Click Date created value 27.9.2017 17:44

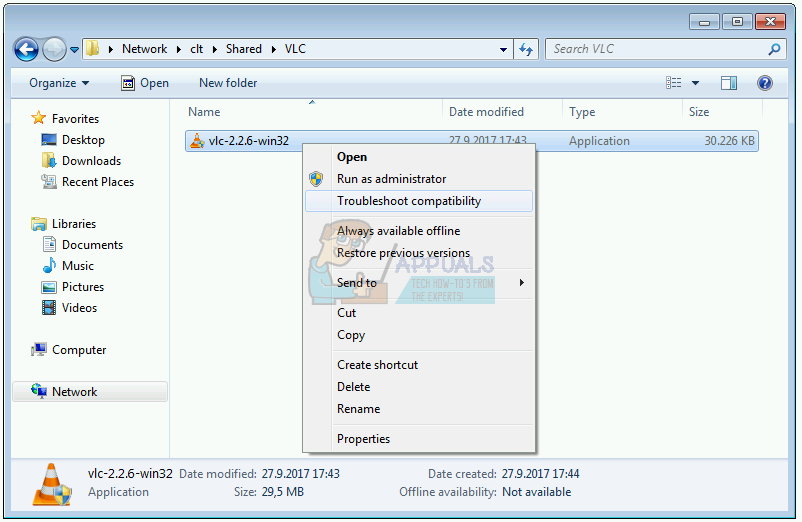click(540, 474)
